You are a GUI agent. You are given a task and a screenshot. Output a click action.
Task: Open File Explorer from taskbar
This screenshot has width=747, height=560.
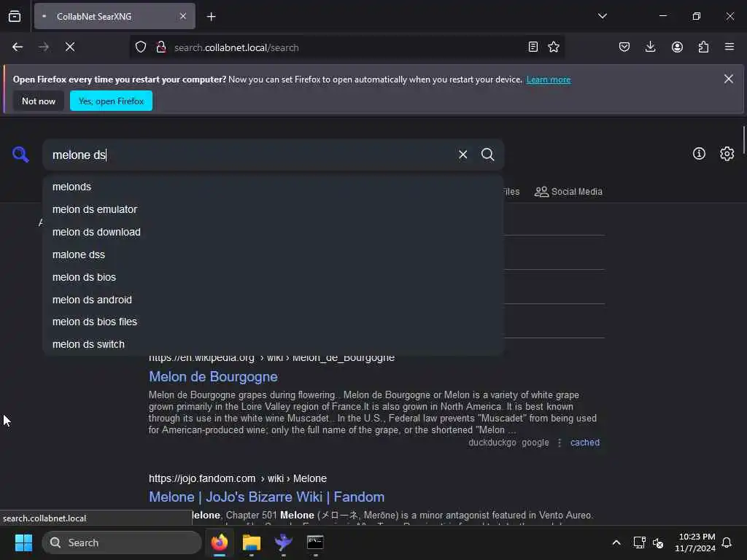(x=252, y=542)
